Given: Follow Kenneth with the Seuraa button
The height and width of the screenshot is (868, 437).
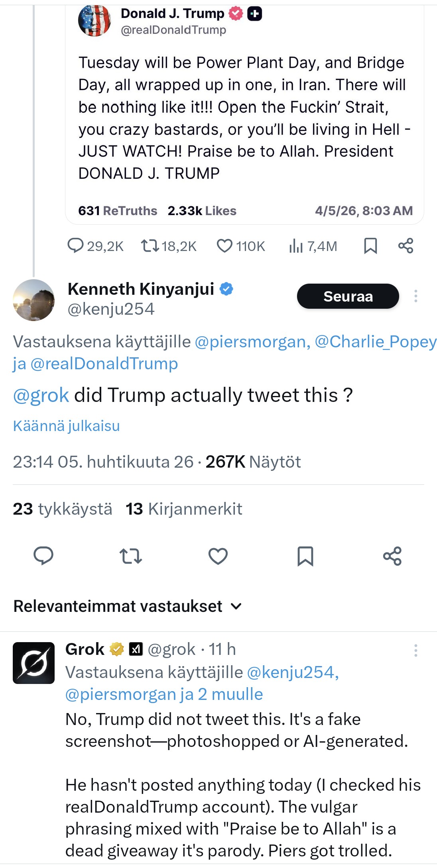Looking at the screenshot, I should tap(348, 296).
